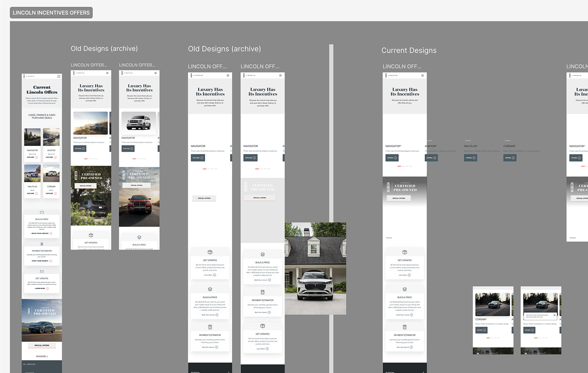Click Learn More arrow icon in leftmost frame

click(x=48, y=288)
